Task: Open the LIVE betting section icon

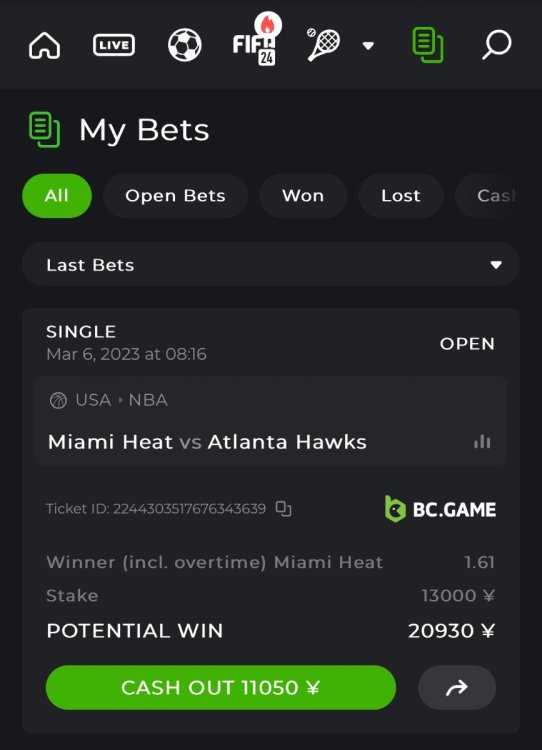Action: click(114, 45)
